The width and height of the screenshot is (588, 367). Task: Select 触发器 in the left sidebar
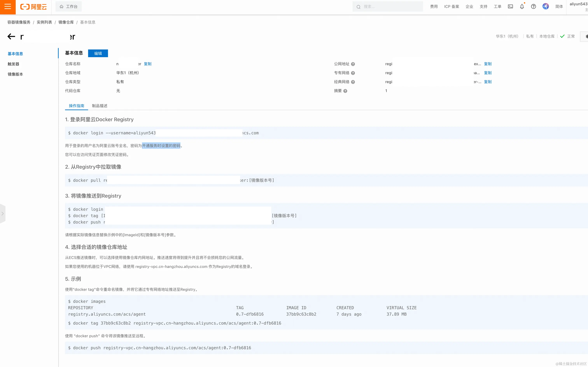coord(13,64)
